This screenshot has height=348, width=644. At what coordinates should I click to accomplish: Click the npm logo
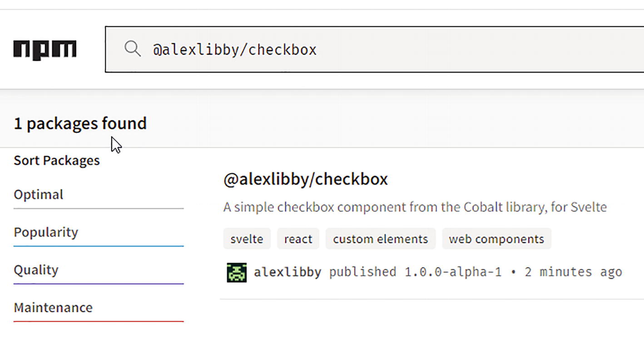(45, 50)
